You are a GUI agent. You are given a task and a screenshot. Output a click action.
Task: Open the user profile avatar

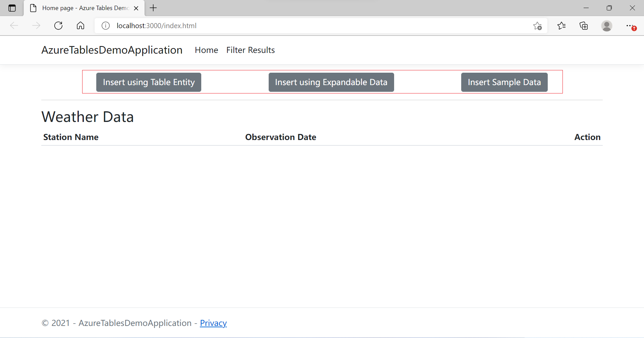click(x=606, y=26)
